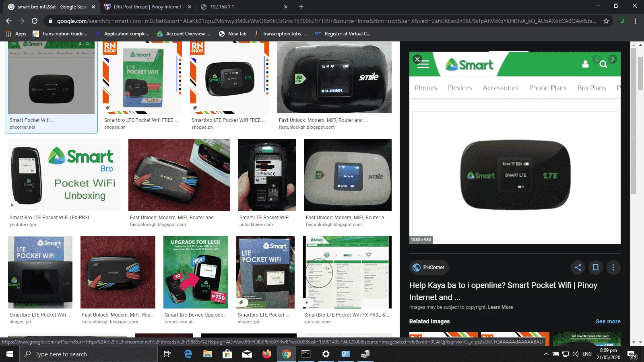Open the Apps bookmarks shortcut
Image resolution: width=644 pixels, height=362 pixels.
click(x=16, y=34)
